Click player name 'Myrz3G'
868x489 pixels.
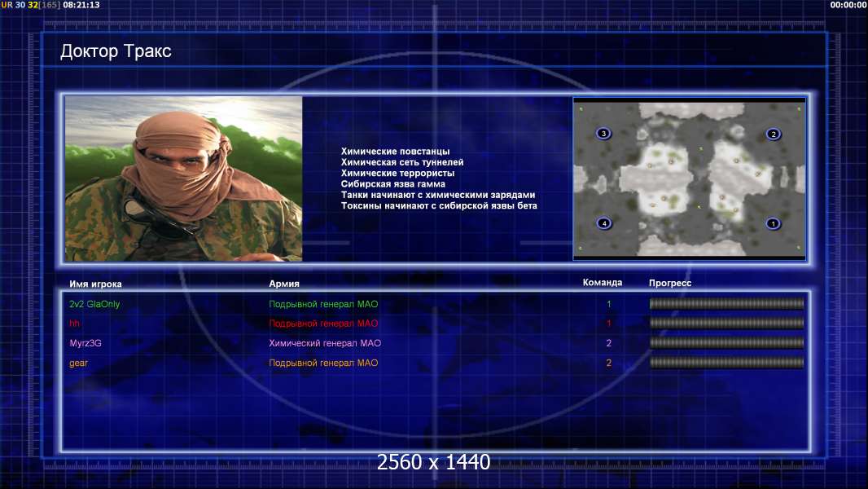click(85, 343)
